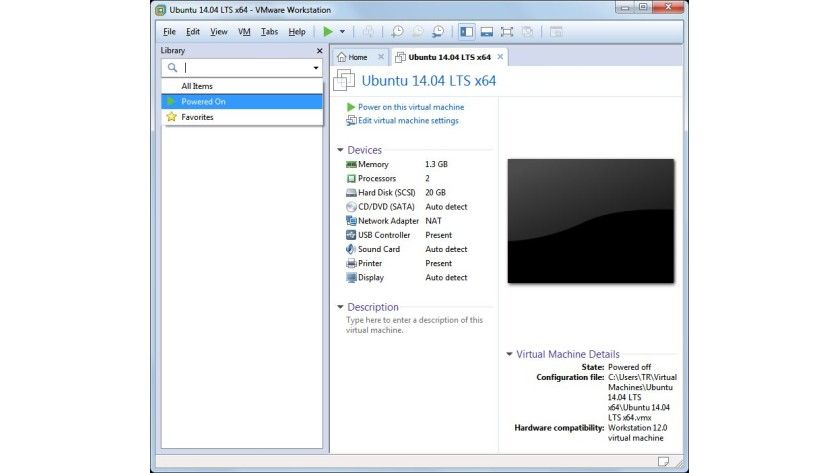Open the File menu
This screenshot has height=473, width=840.
(x=169, y=32)
